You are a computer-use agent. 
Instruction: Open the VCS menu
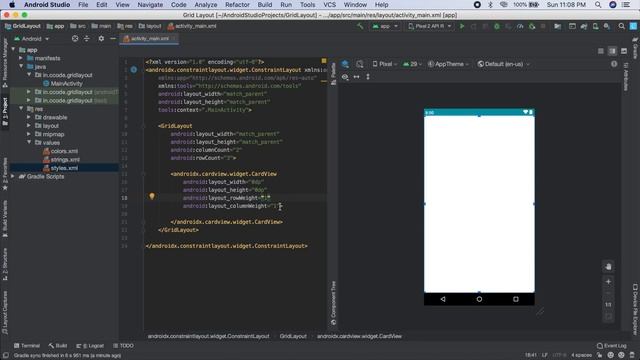329,5
